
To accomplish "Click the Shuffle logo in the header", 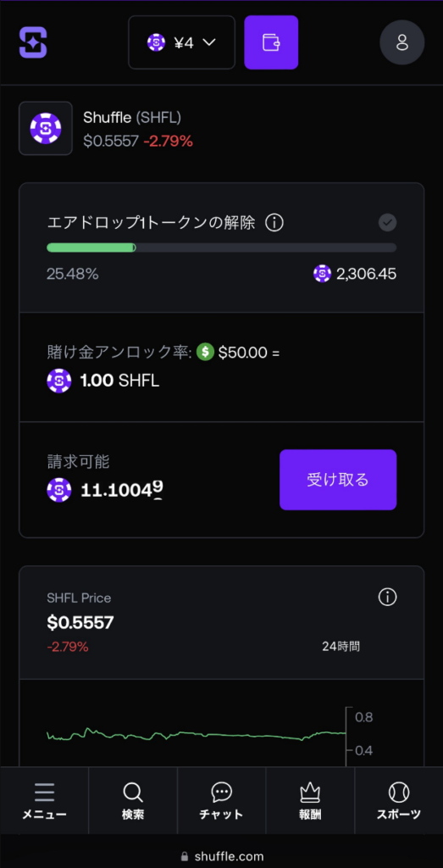I will pos(33,42).
